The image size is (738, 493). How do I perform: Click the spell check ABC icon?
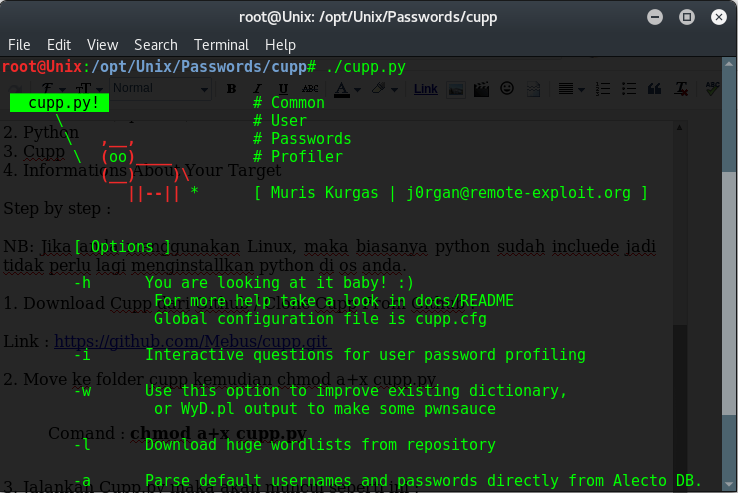712,88
